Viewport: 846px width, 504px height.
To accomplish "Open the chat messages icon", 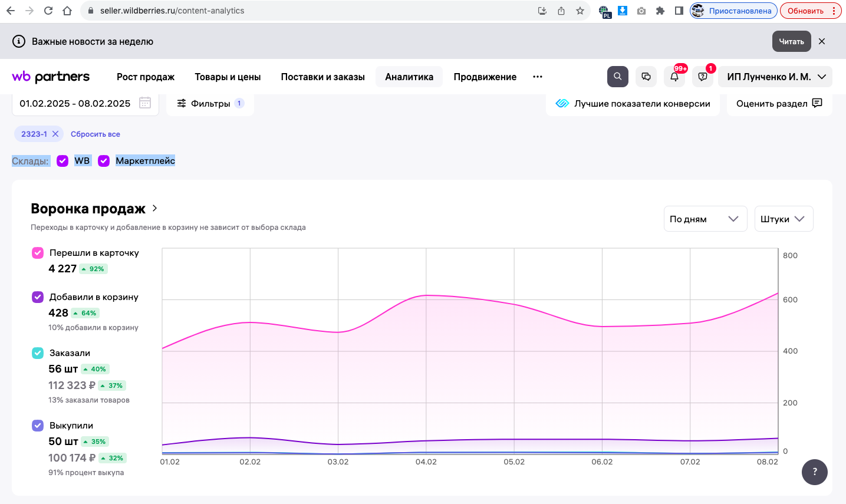I will point(646,77).
